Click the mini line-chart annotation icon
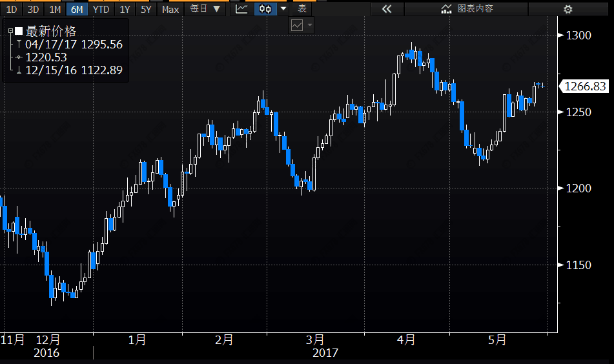Screen dimensions: 614x364 tap(297, 25)
